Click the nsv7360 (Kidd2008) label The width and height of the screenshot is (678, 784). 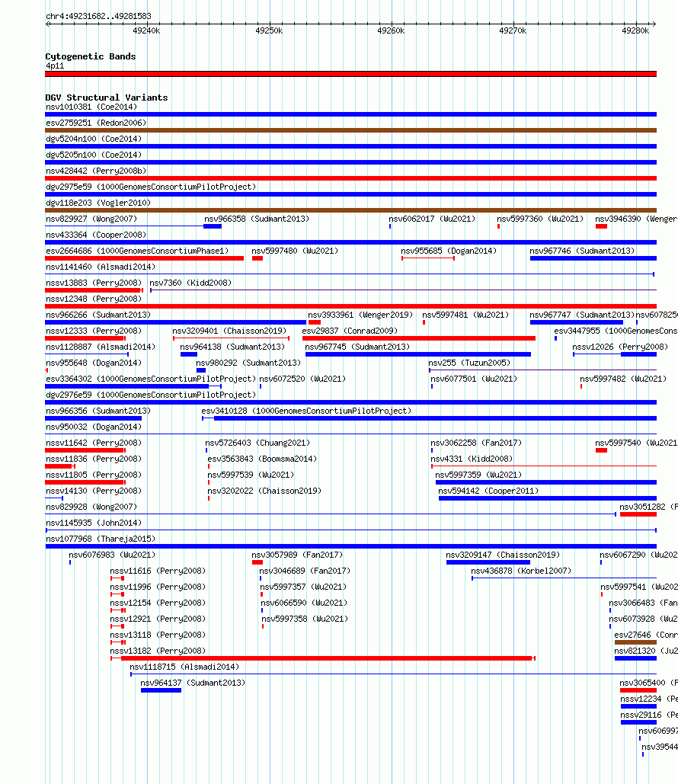(x=190, y=283)
